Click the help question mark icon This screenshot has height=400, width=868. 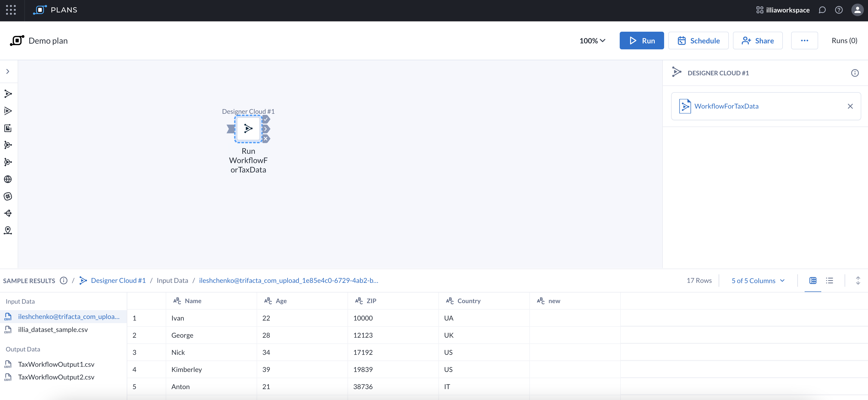[839, 10]
